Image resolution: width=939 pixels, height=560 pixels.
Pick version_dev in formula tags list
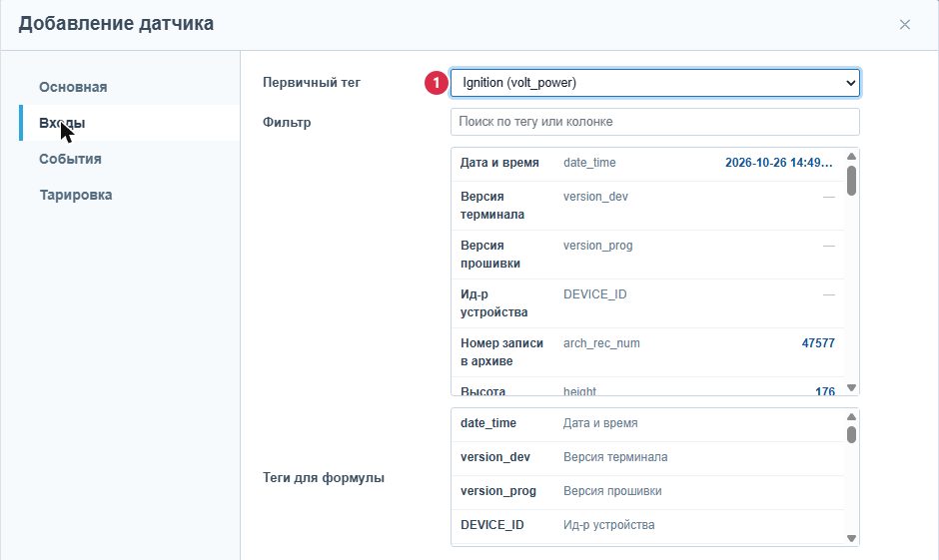pos(648,458)
